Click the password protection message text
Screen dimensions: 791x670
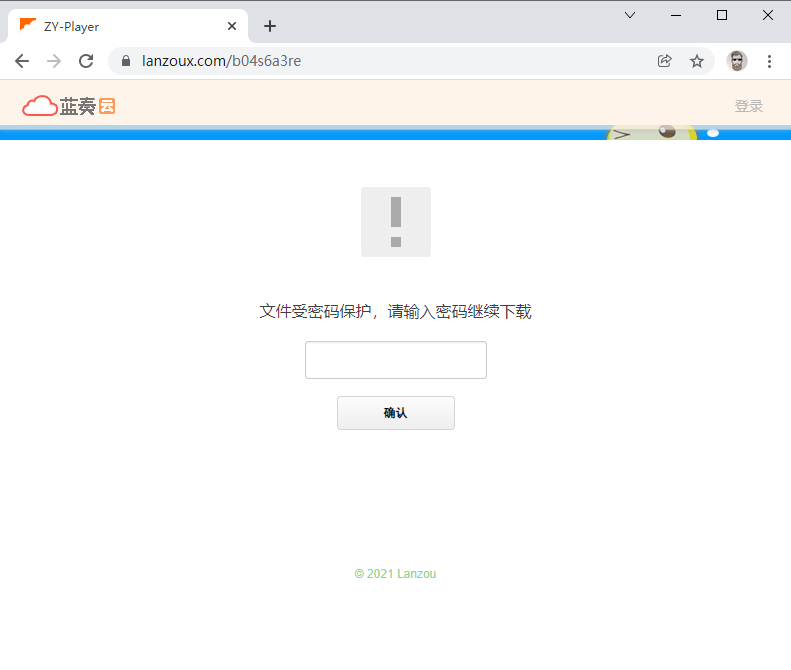pos(396,311)
